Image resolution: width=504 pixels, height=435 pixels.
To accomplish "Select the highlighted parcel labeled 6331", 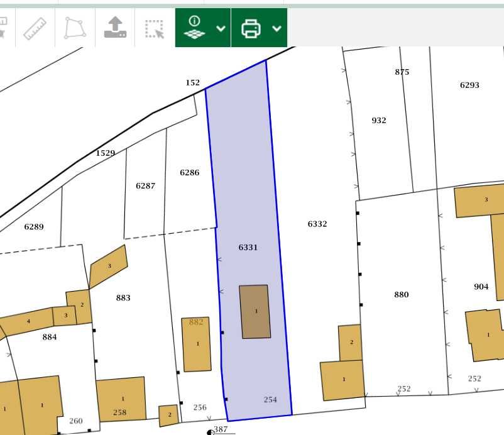I will pos(248,247).
